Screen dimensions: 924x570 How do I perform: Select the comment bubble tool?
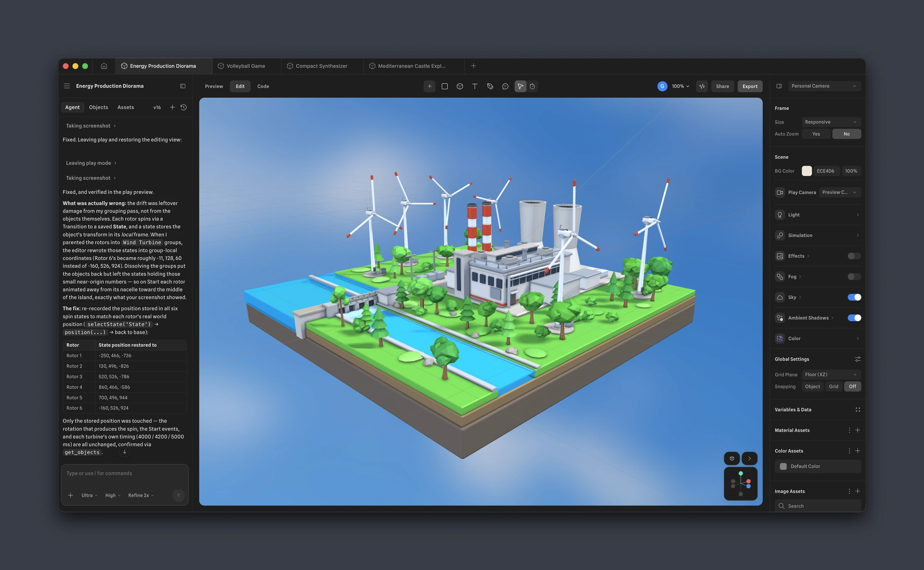pyautogui.click(x=505, y=86)
